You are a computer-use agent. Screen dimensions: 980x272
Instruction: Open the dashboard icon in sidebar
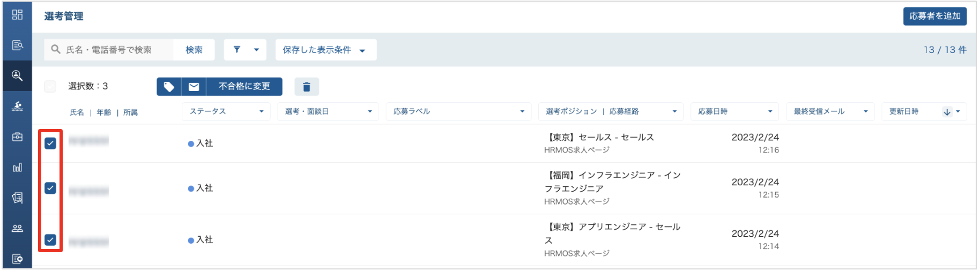click(17, 15)
